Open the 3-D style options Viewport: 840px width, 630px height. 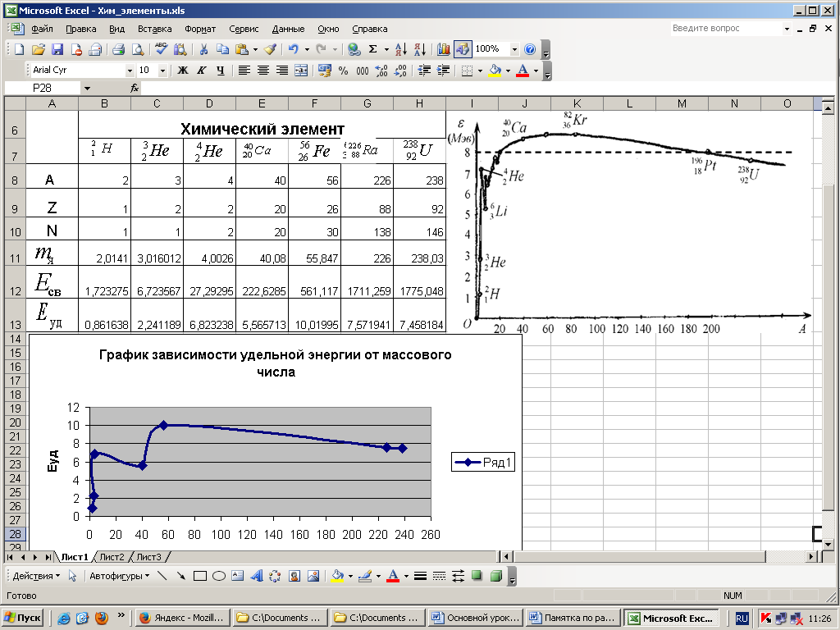[x=496, y=576]
